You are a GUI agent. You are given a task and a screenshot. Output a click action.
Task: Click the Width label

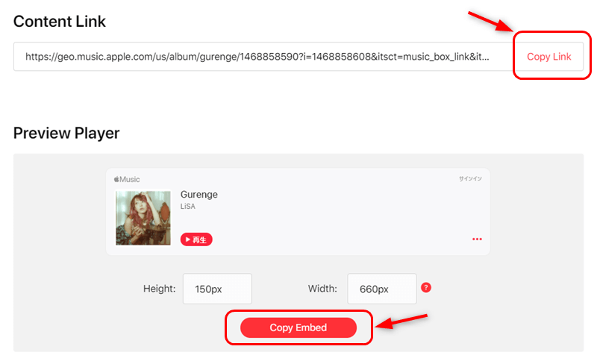322,289
